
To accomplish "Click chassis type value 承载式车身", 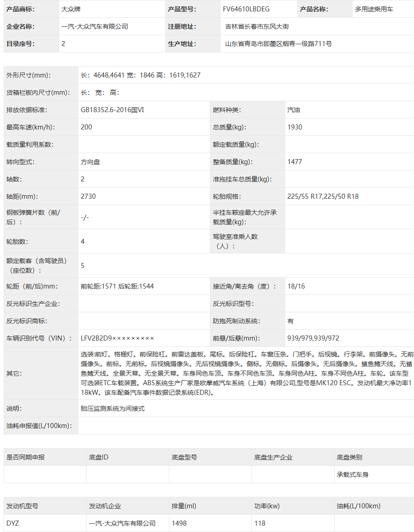I will pyautogui.click(x=353, y=475).
